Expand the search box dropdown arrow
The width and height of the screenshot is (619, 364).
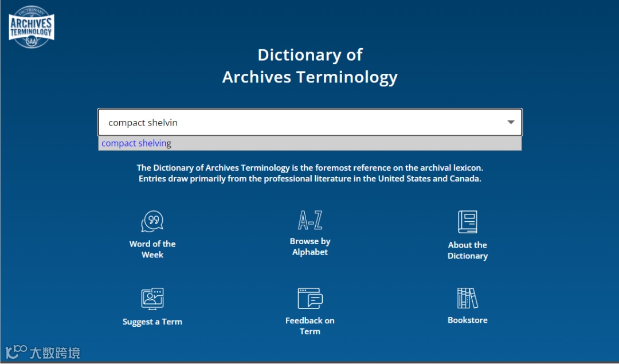[x=511, y=123]
